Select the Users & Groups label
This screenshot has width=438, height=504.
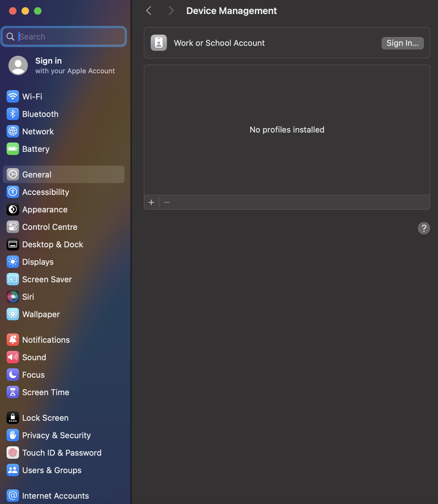click(x=52, y=470)
